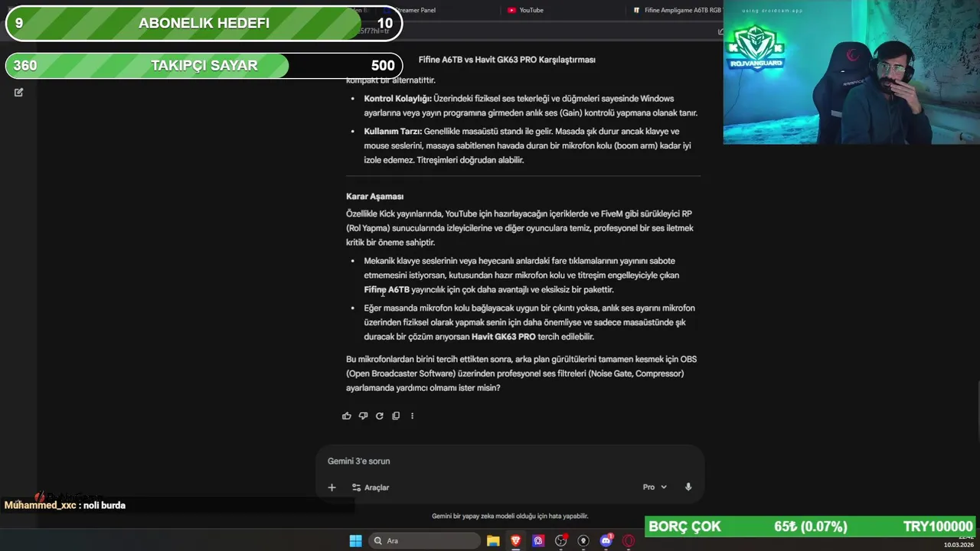Viewport: 980px width, 551px height.
Task: Open File Explorer from the taskbar
Action: coord(493,541)
